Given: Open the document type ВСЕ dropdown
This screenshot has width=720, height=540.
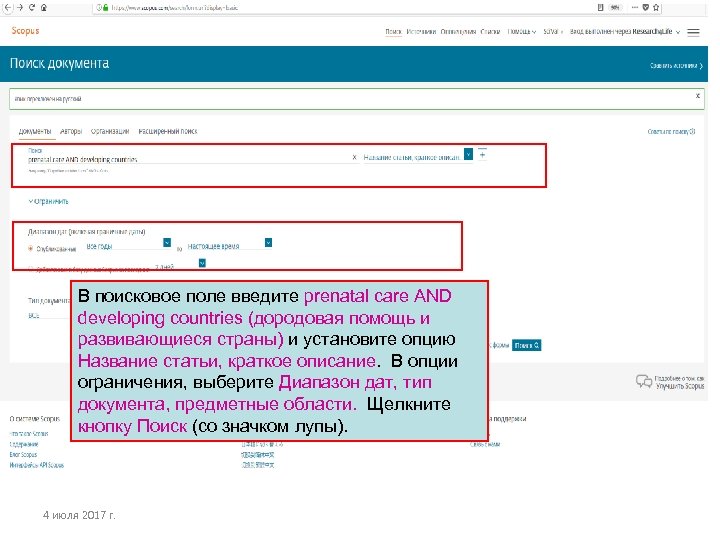Looking at the screenshot, I should click(x=48, y=315).
